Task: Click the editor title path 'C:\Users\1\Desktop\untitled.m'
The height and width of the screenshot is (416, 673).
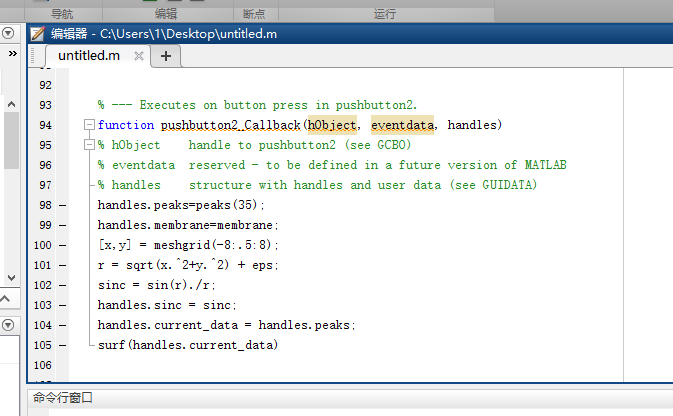Action: (x=188, y=34)
